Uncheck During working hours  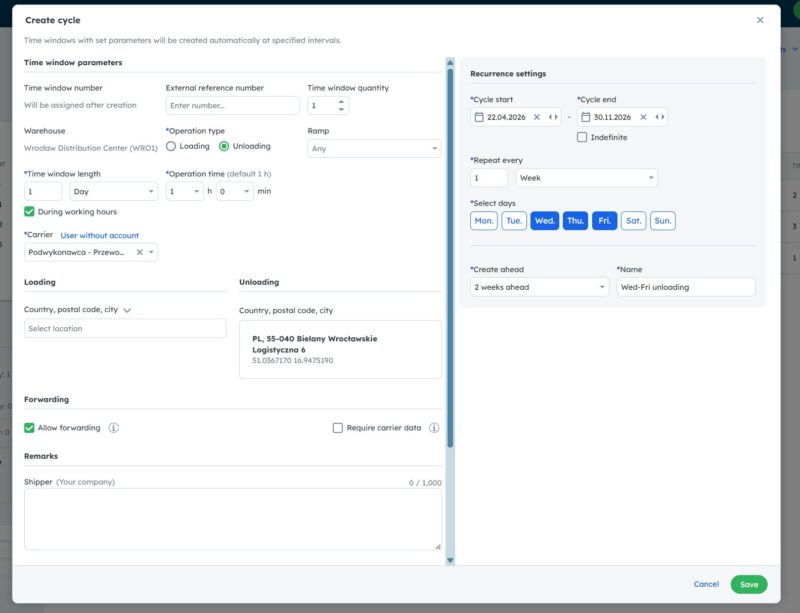(x=30, y=211)
